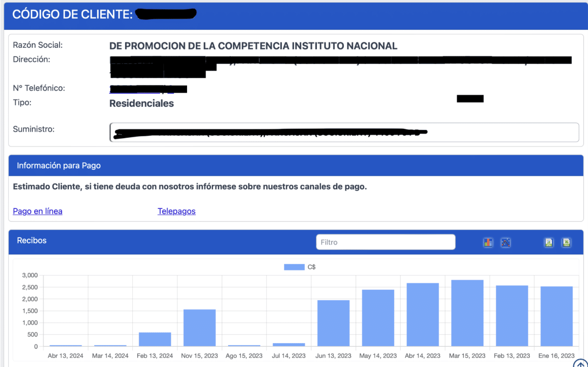Viewport: 588px width, 367px height.
Task: Click the 1,500 y-axis value
Action: pyautogui.click(x=30, y=311)
